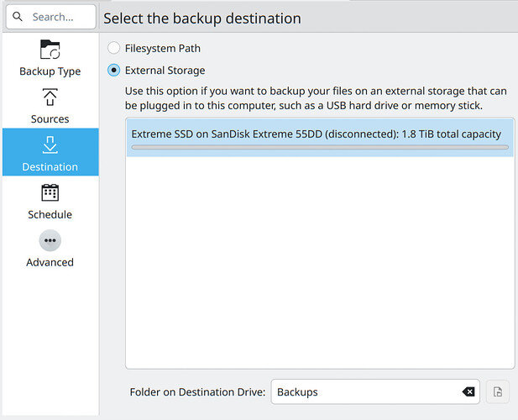Click the magnifier icon in the search box

(x=18, y=18)
